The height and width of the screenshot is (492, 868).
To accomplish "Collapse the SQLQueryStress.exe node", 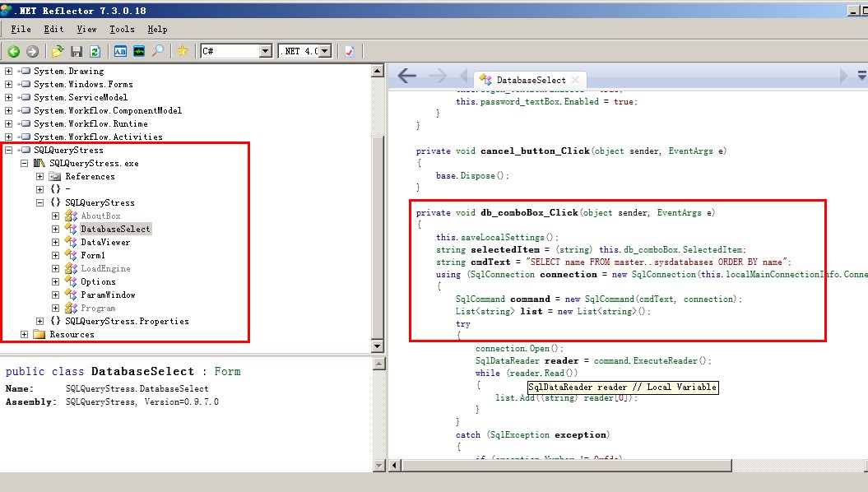I will coord(25,163).
